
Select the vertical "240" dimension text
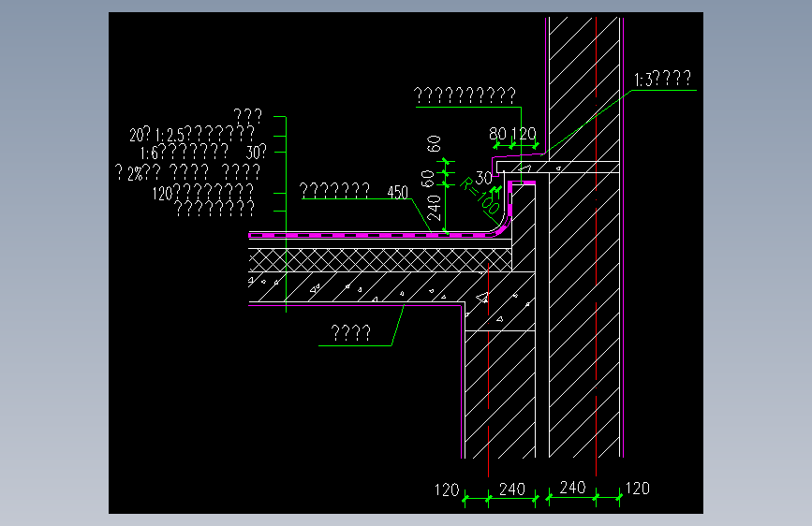tap(434, 208)
